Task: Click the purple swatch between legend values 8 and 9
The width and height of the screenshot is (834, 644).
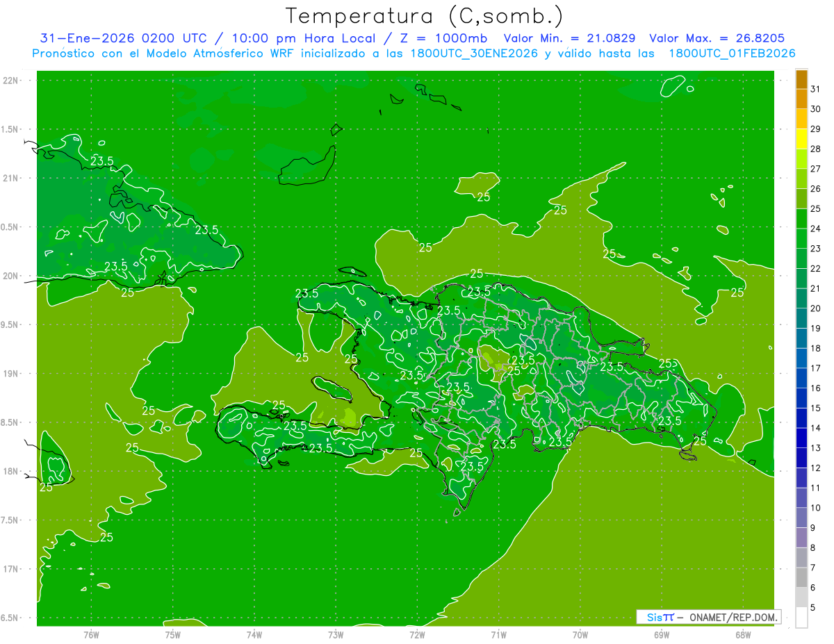Action: (x=801, y=538)
